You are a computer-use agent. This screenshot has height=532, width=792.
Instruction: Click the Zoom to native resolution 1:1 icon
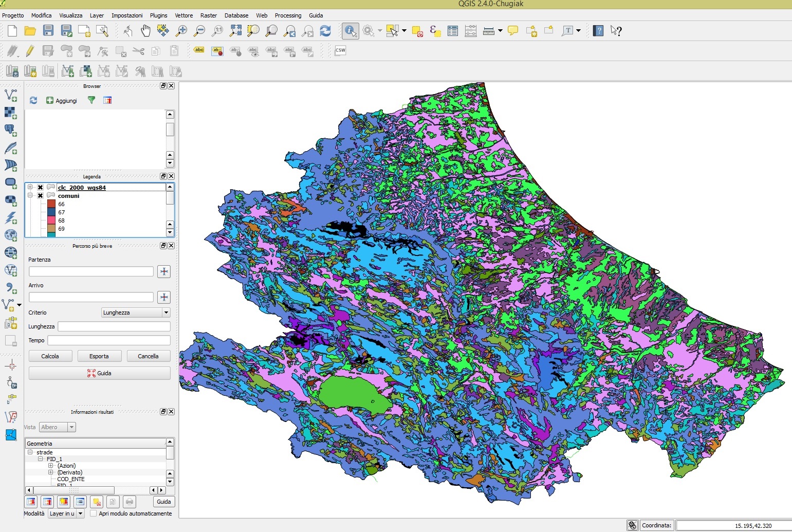click(218, 31)
